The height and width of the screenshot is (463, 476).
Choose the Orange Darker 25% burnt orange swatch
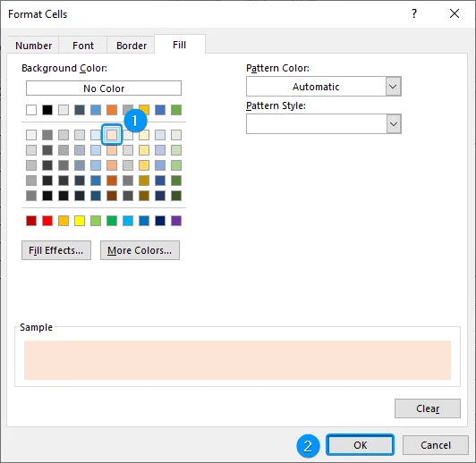[112, 181]
